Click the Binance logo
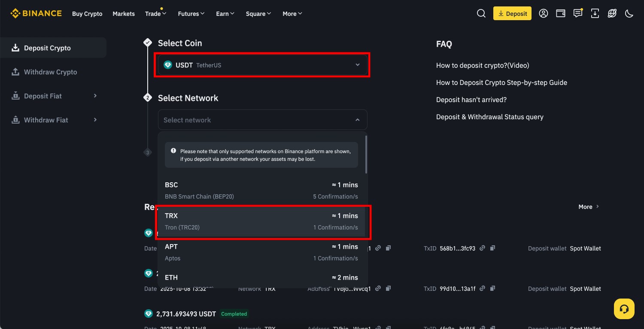The image size is (644, 329). pos(36,13)
